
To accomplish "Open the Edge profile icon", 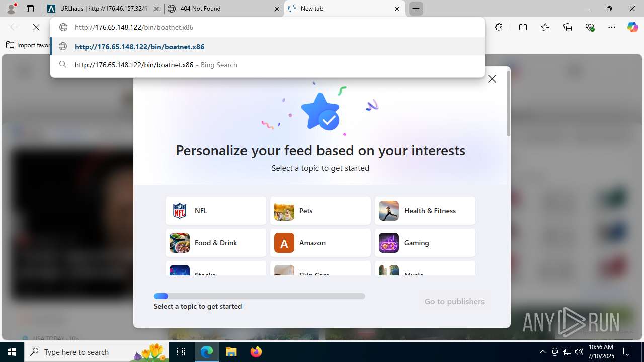I will (x=11, y=9).
